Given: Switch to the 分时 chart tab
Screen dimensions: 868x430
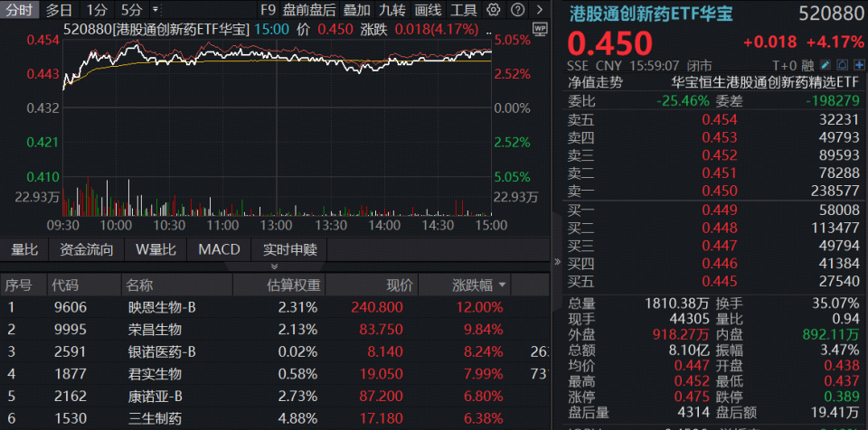Looking at the screenshot, I should coord(20,9).
